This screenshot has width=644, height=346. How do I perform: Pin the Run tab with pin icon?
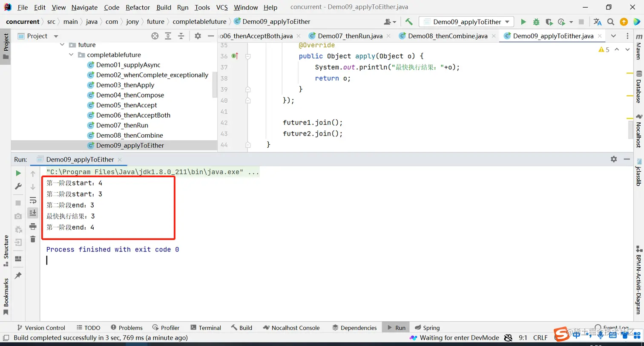18,276
